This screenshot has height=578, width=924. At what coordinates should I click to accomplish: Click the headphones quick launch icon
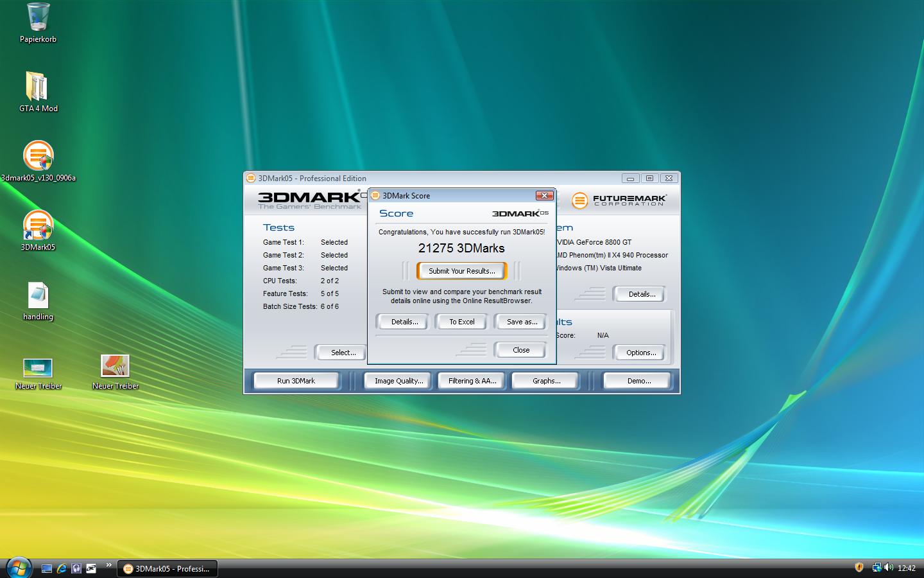coord(76,568)
